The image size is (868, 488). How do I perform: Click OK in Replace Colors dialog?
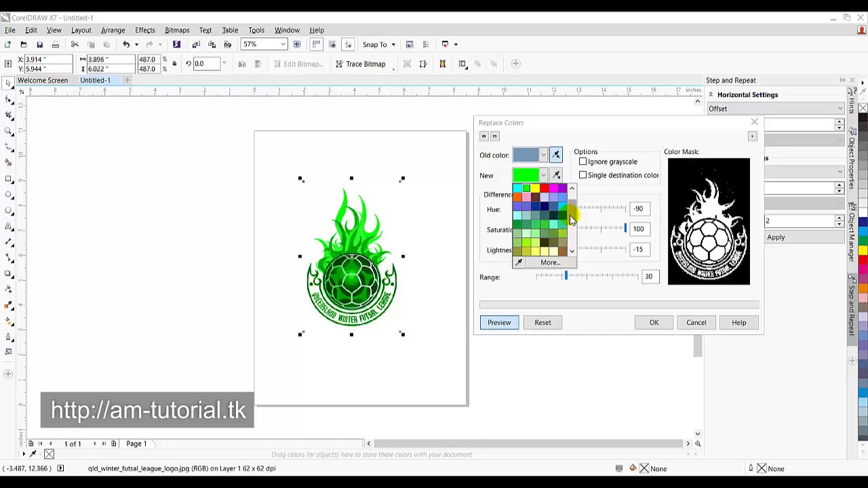coord(654,323)
